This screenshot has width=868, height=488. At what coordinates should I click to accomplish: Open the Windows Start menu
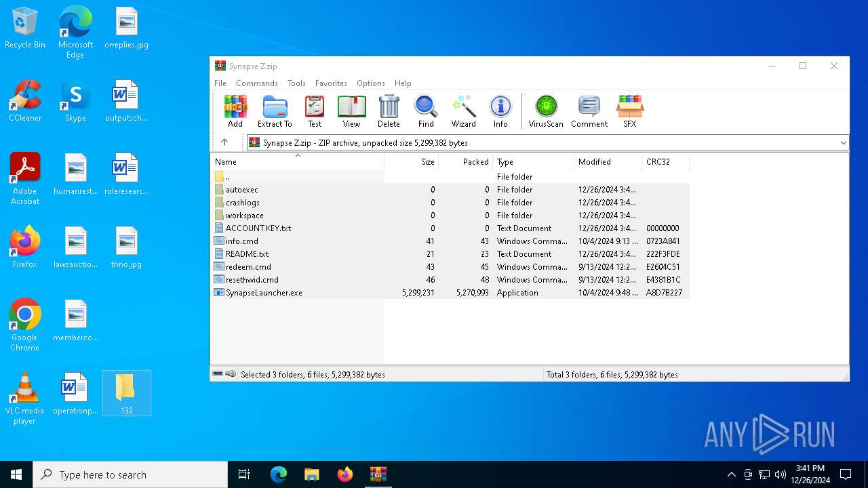click(x=16, y=474)
